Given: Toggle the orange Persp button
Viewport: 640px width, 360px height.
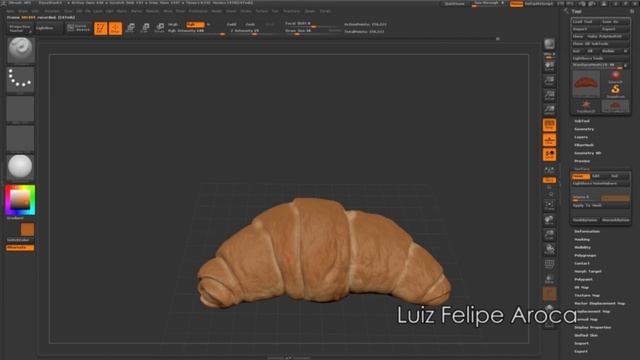Looking at the screenshot, I should 549,125.
